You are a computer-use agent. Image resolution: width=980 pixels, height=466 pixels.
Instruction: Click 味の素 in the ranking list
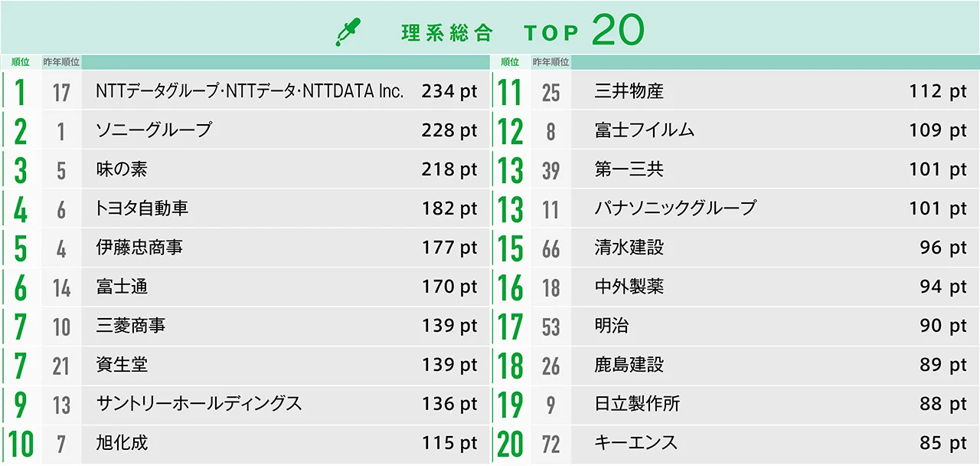(122, 169)
